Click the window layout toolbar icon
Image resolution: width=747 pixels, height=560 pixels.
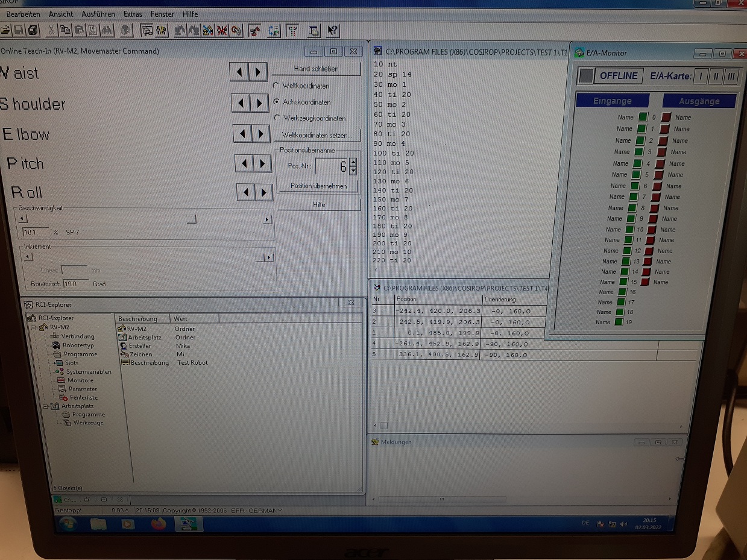coord(314,30)
